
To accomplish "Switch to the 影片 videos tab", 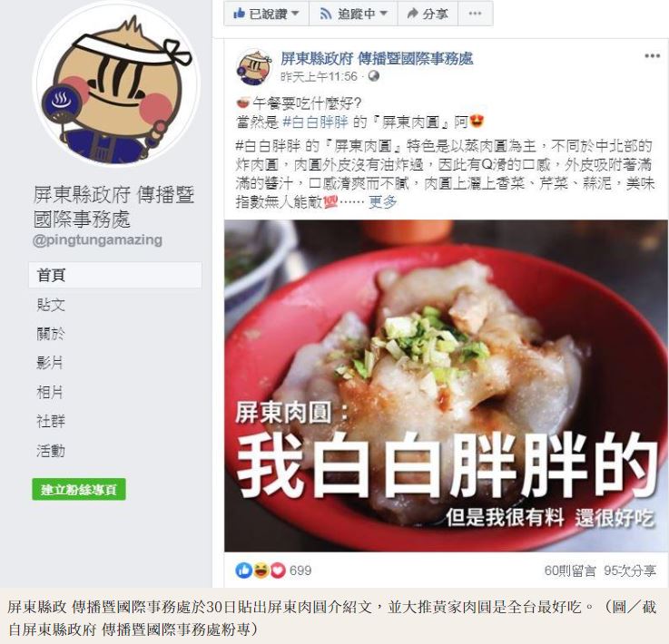I will tap(50, 363).
